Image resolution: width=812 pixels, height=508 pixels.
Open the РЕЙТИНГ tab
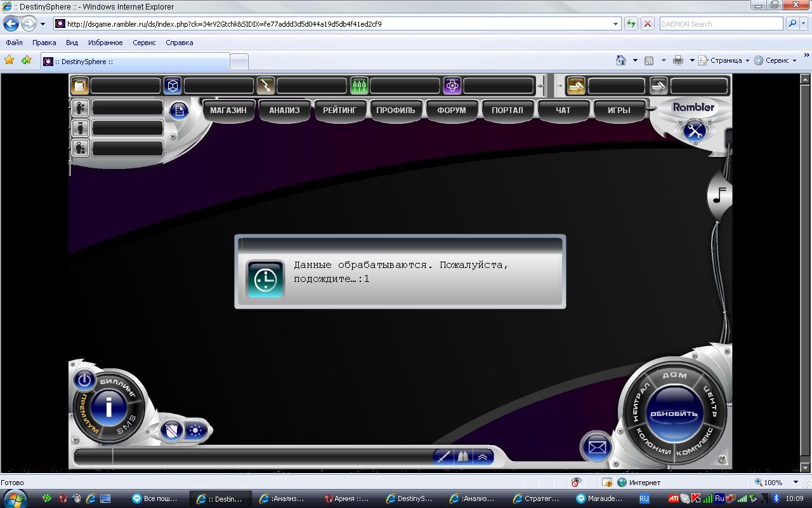339,110
